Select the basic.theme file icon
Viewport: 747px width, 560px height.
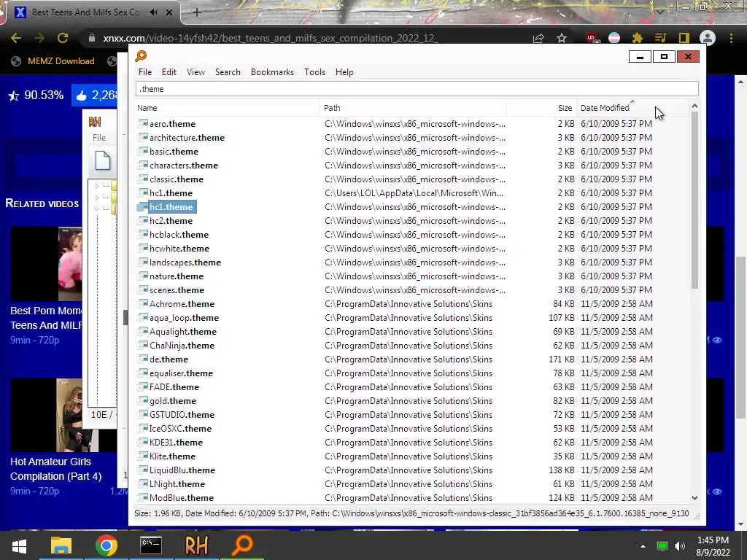[142, 152]
